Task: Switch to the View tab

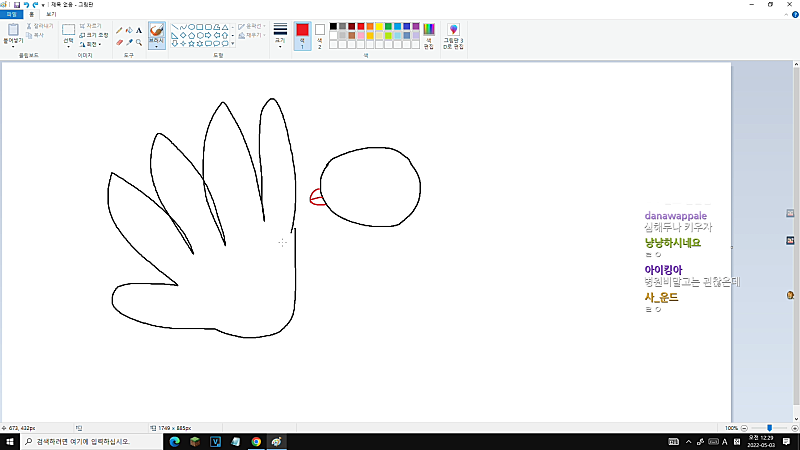Action: point(51,14)
